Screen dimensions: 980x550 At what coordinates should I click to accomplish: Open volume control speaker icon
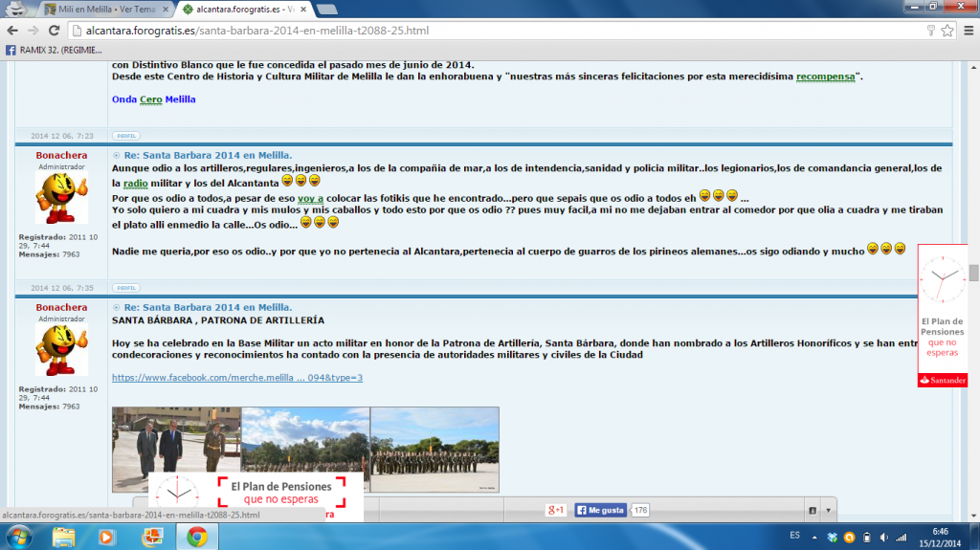883,537
